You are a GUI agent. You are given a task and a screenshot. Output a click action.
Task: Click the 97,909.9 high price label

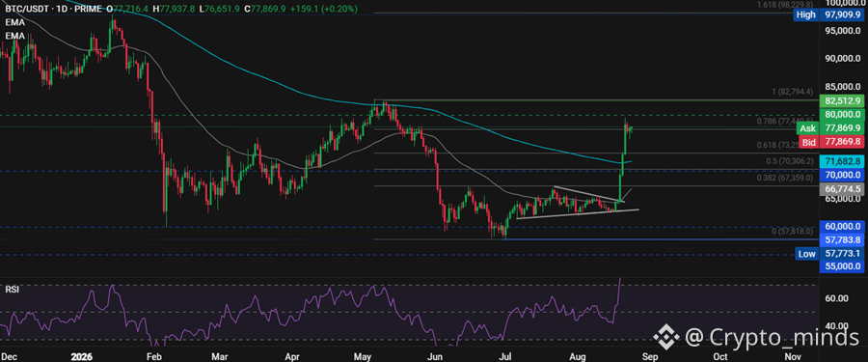tap(842, 14)
